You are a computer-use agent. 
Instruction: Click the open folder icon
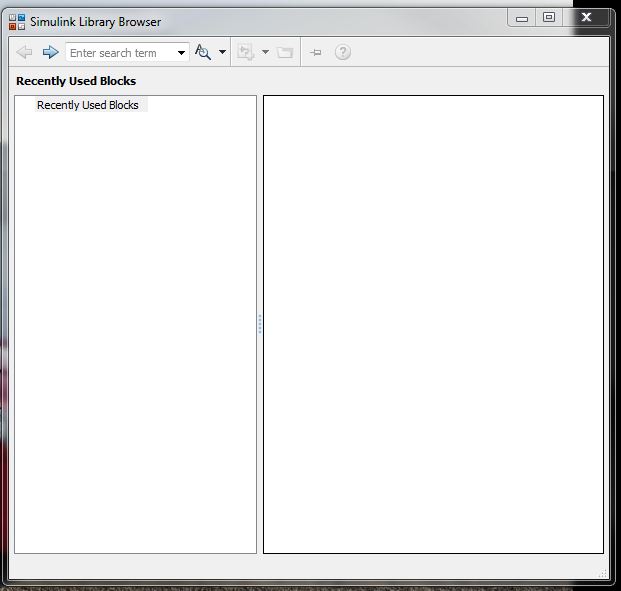pyautogui.click(x=285, y=52)
